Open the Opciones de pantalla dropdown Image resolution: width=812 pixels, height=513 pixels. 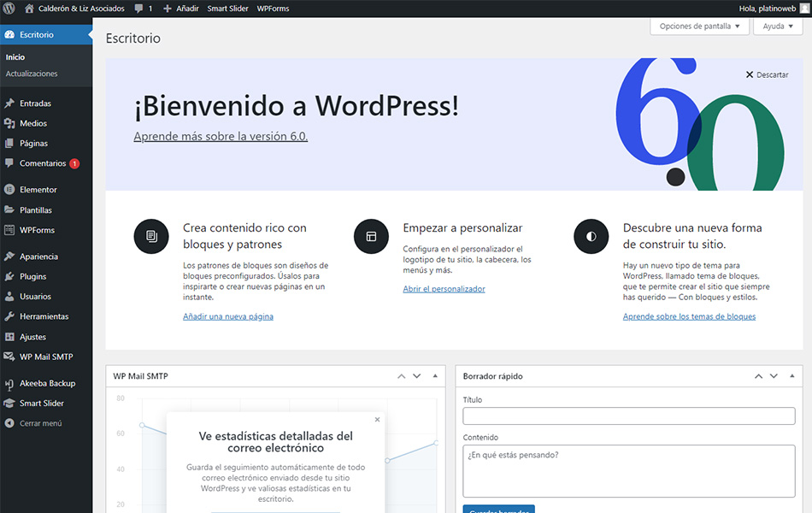700,26
